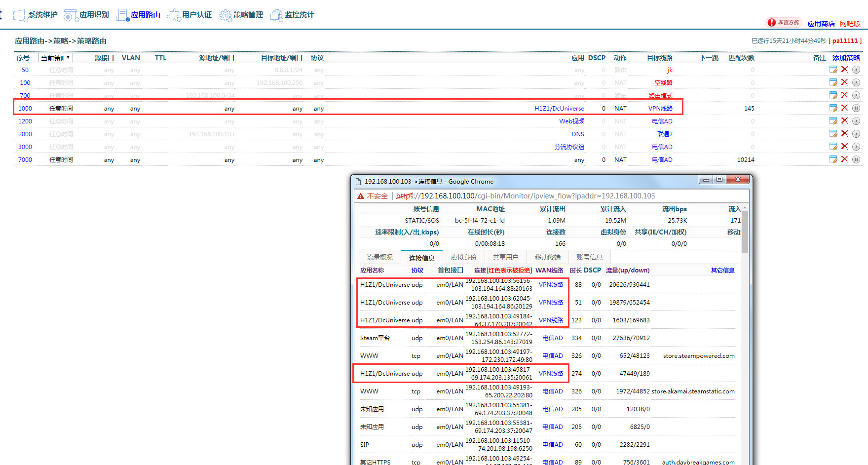Screen dimensions: 868x465
Task: Edit policy route rule 7000
Action: pyautogui.click(x=833, y=159)
